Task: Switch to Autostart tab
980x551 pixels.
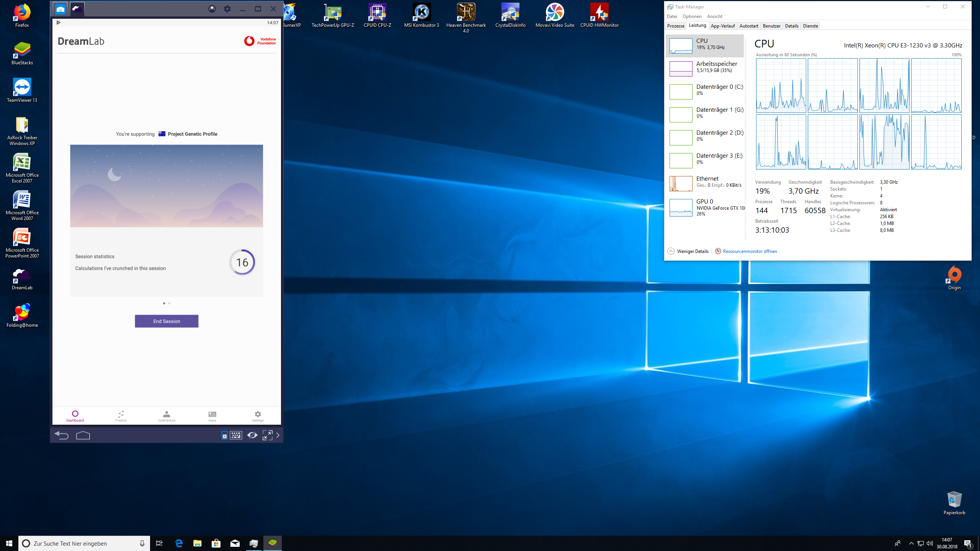Action: (x=749, y=26)
